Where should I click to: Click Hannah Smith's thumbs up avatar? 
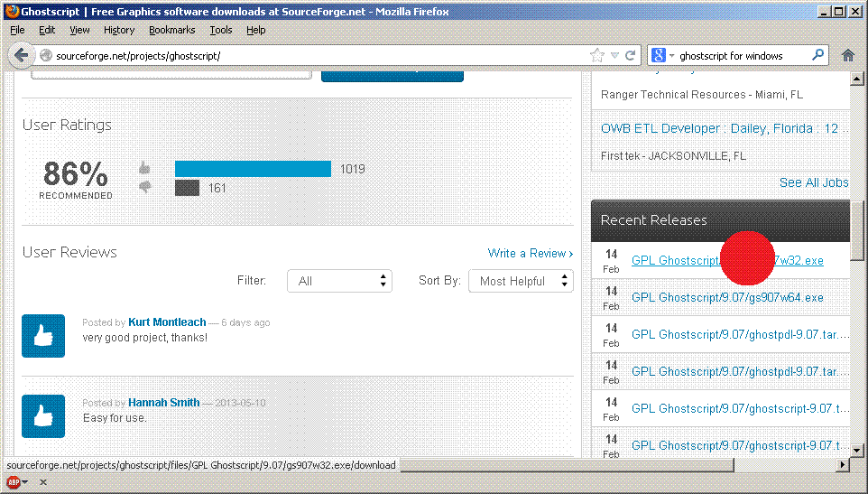click(x=43, y=416)
